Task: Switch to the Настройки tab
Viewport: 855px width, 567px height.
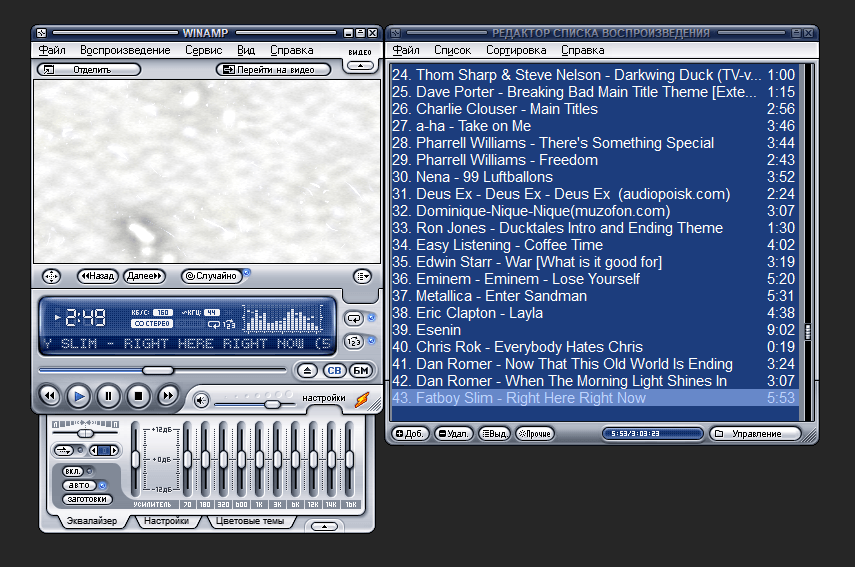Action: point(166,521)
